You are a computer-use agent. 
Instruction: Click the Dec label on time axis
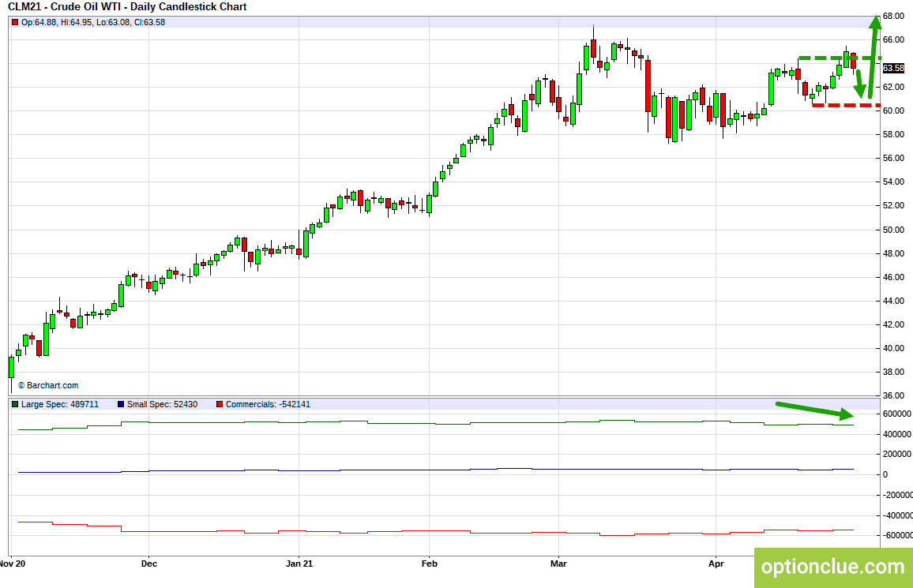pyautogui.click(x=149, y=564)
